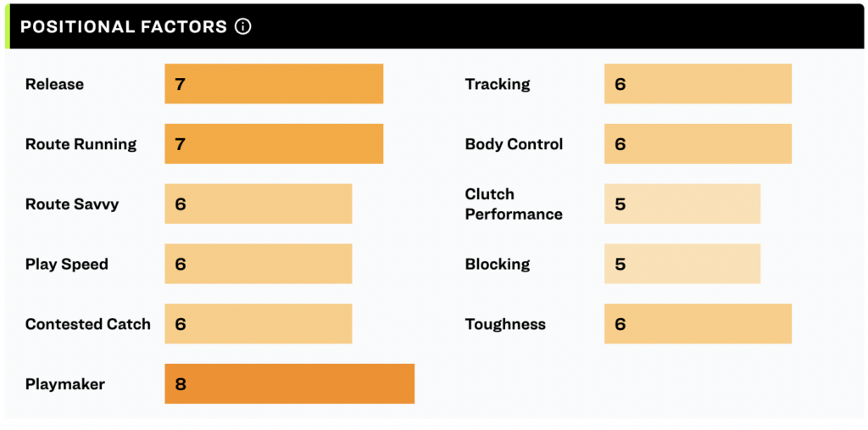The image size is (868, 430).
Task: Click the Body Control label
Action: [514, 144]
